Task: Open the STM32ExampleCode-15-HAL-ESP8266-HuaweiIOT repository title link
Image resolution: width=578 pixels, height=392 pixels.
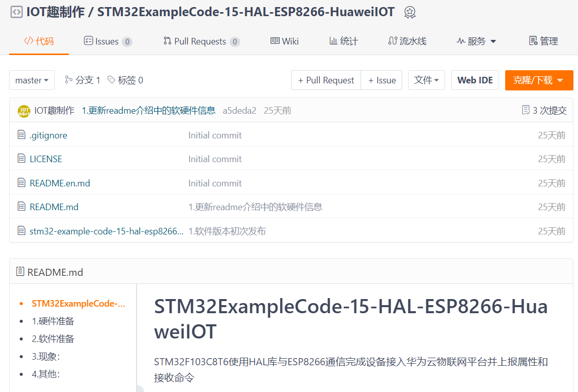Action: (x=245, y=12)
